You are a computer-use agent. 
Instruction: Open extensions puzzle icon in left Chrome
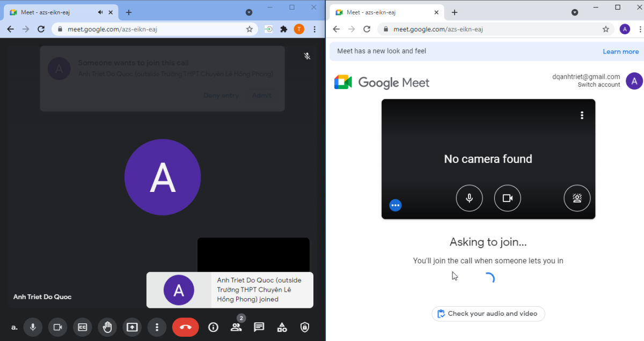[x=284, y=29]
